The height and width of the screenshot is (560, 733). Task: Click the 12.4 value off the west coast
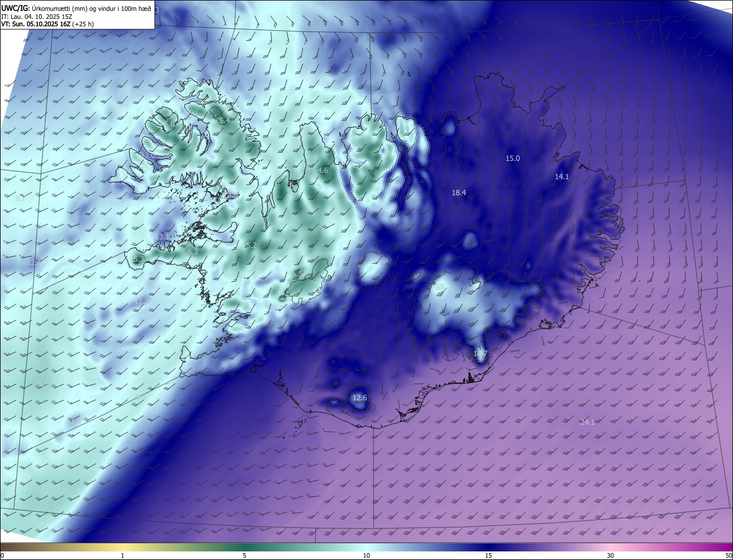click(x=34, y=262)
